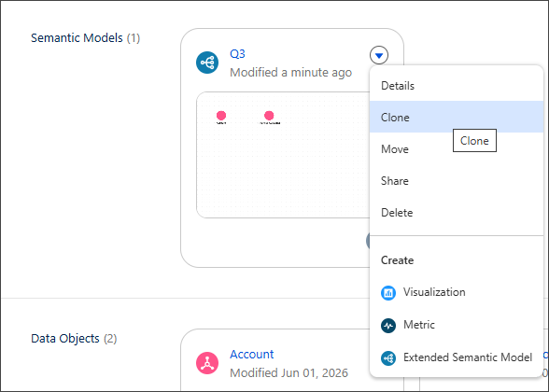Image resolution: width=549 pixels, height=392 pixels.
Task: Select Delete in the menu
Action: point(457,213)
